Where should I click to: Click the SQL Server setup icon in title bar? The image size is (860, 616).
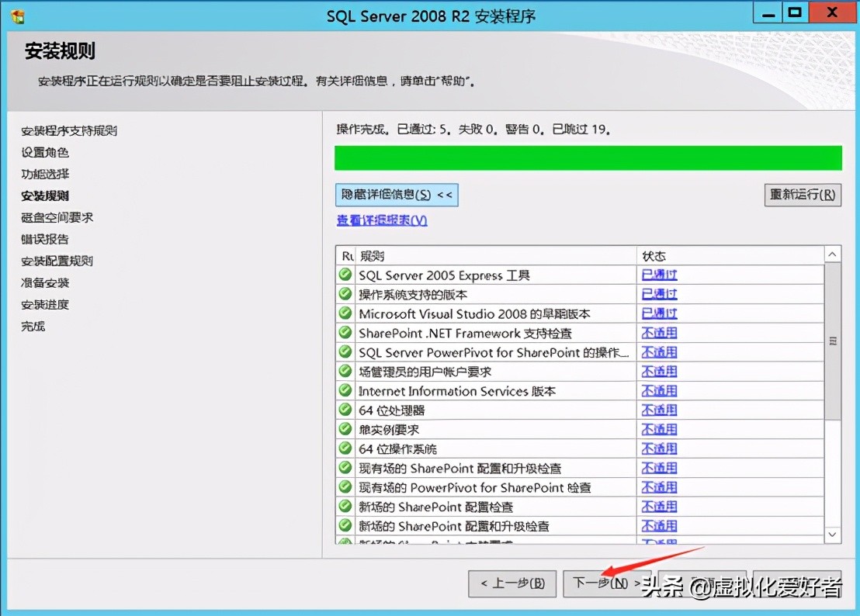[18, 16]
